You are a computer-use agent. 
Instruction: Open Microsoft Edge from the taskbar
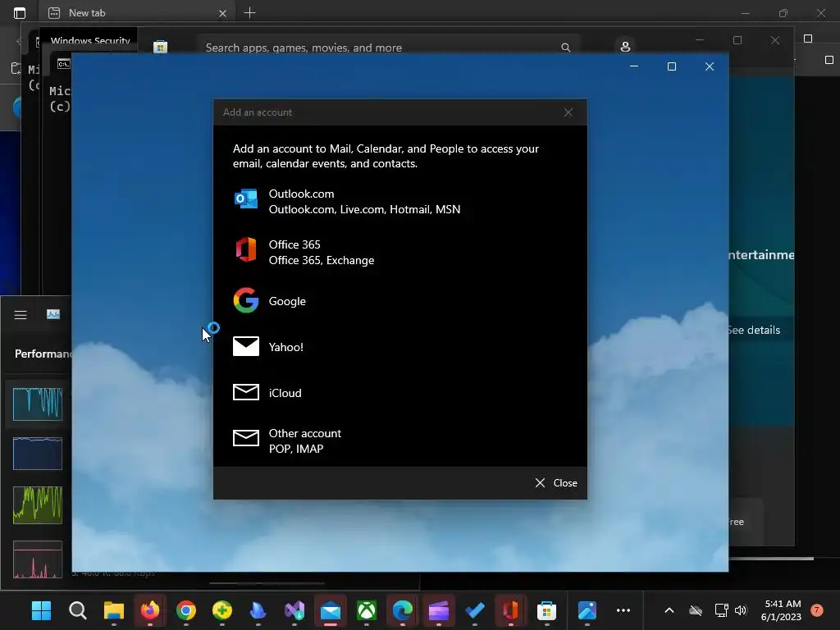(402, 610)
